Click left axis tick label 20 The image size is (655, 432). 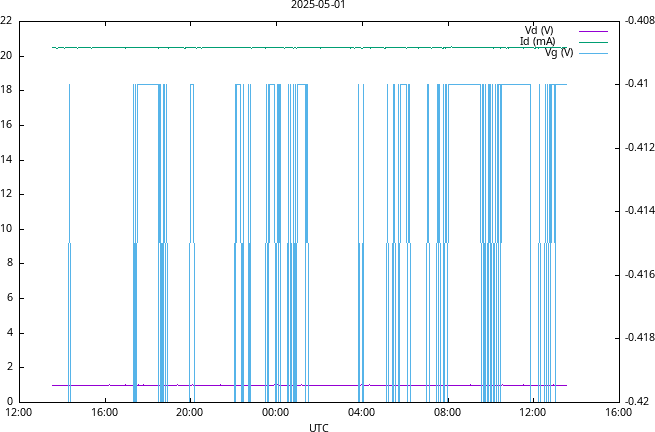coord(5,56)
